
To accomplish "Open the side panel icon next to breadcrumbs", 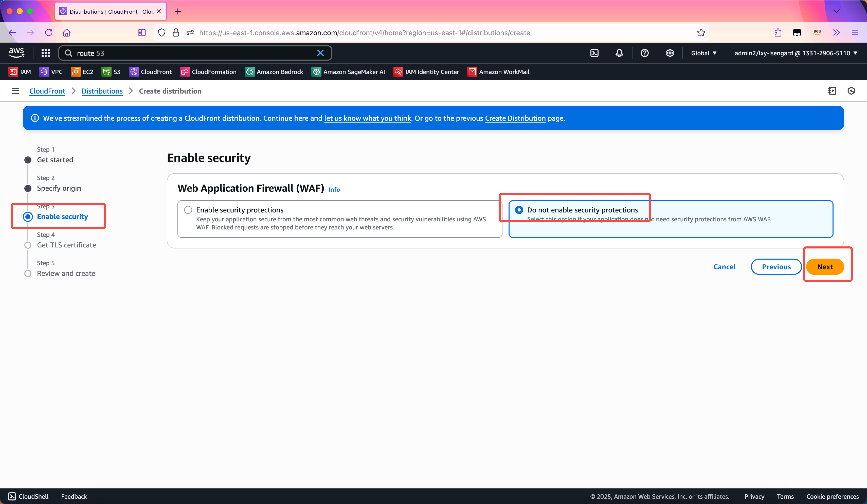I will (x=832, y=91).
